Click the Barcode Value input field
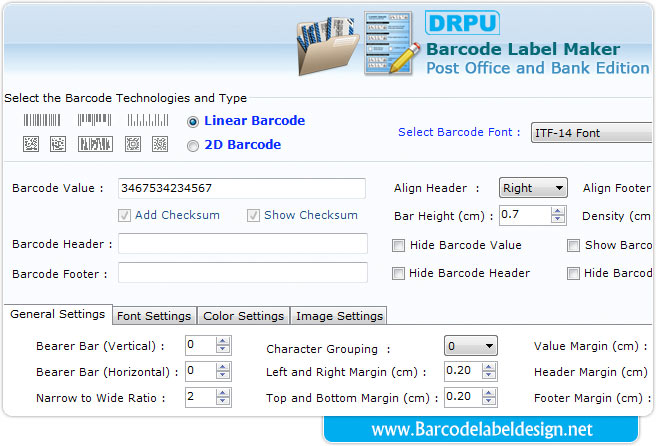The height and width of the screenshot is (446, 656). pyautogui.click(x=242, y=188)
